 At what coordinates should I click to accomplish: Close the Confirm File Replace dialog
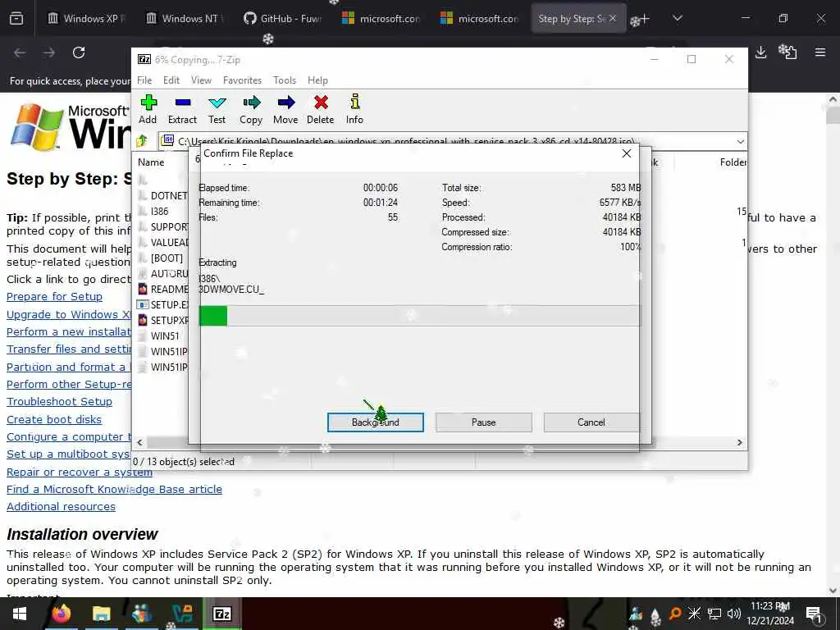pos(626,153)
